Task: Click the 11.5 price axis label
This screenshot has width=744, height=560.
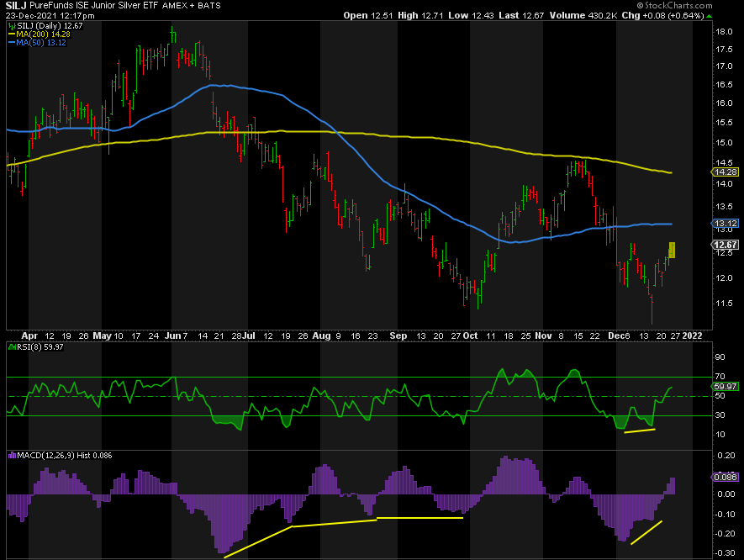Action: coord(724,304)
